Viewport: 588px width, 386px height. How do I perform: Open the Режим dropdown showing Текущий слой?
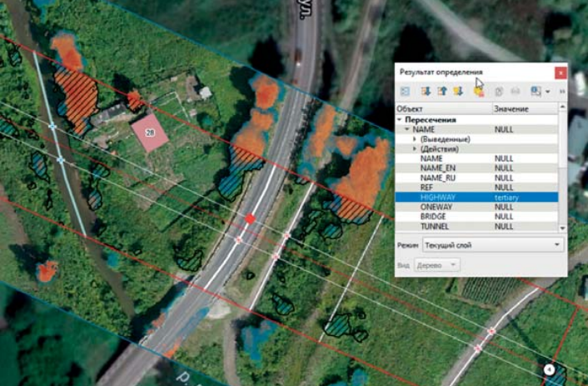click(492, 245)
